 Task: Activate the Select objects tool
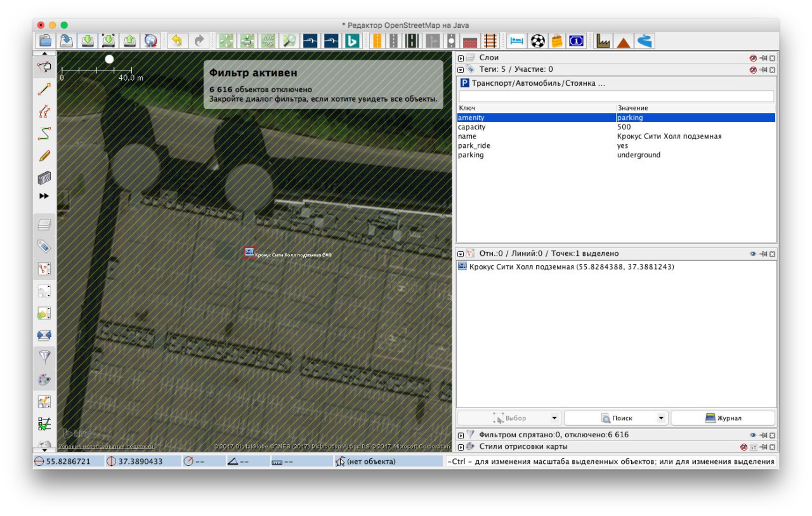(44, 67)
